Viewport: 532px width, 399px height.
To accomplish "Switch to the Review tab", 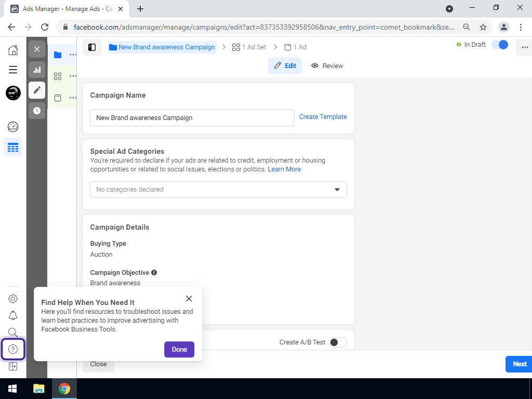I will coord(327,65).
